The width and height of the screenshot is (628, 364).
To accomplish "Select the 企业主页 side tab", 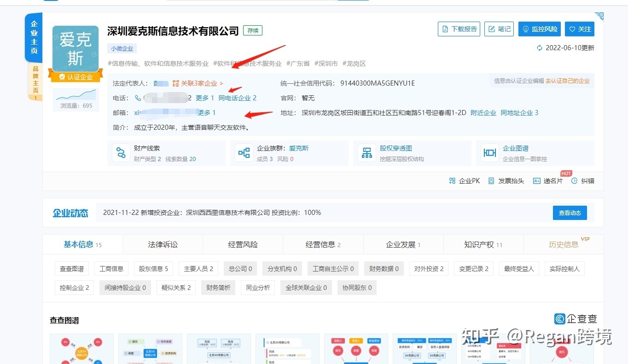I will click(x=34, y=37).
